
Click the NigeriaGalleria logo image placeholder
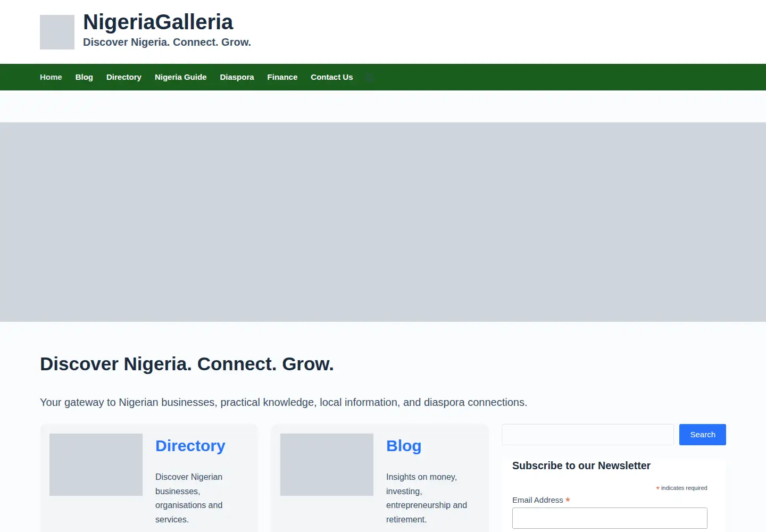pos(57,32)
